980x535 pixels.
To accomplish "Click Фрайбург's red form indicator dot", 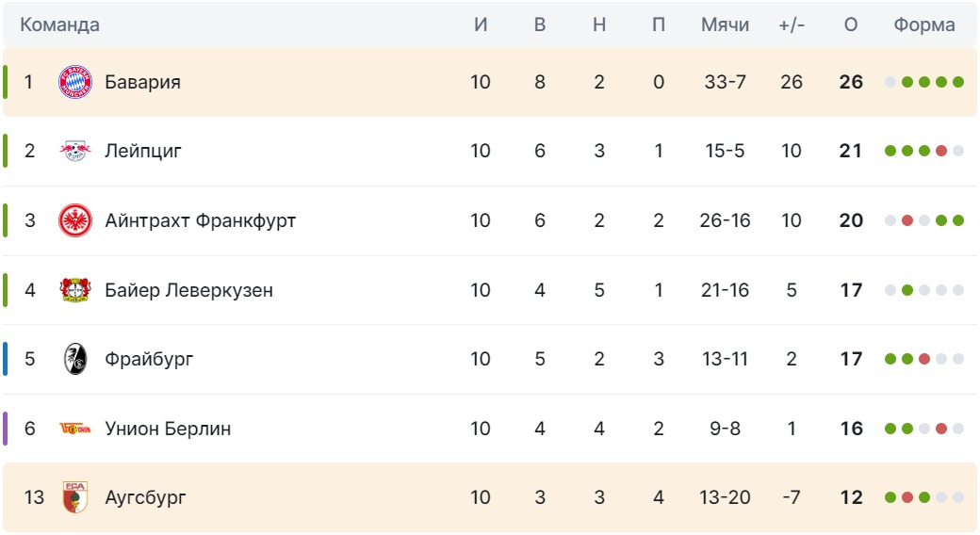I will point(924,360).
